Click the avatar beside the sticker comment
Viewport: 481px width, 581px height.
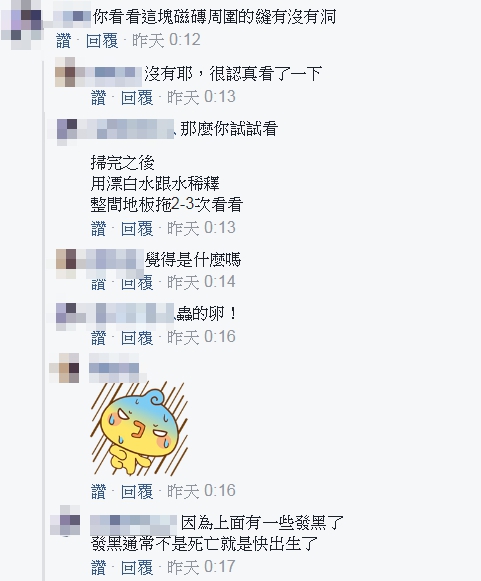point(64,368)
